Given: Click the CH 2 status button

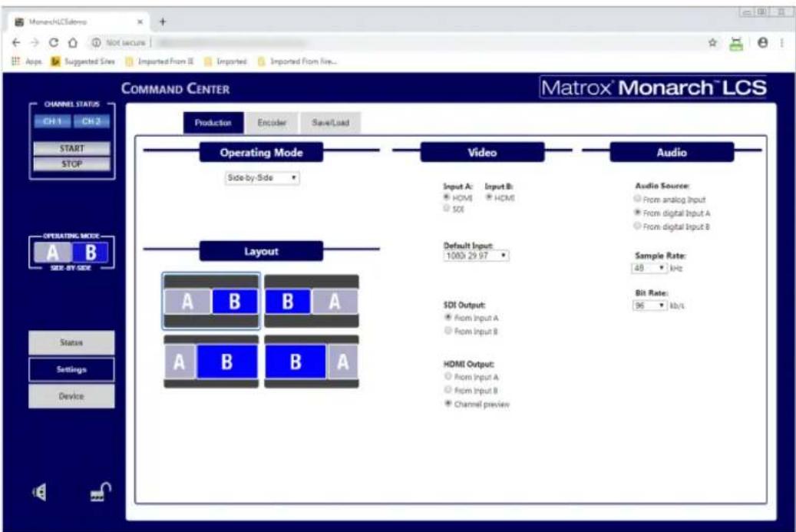Looking at the screenshot, I should (x=91, y=121).
